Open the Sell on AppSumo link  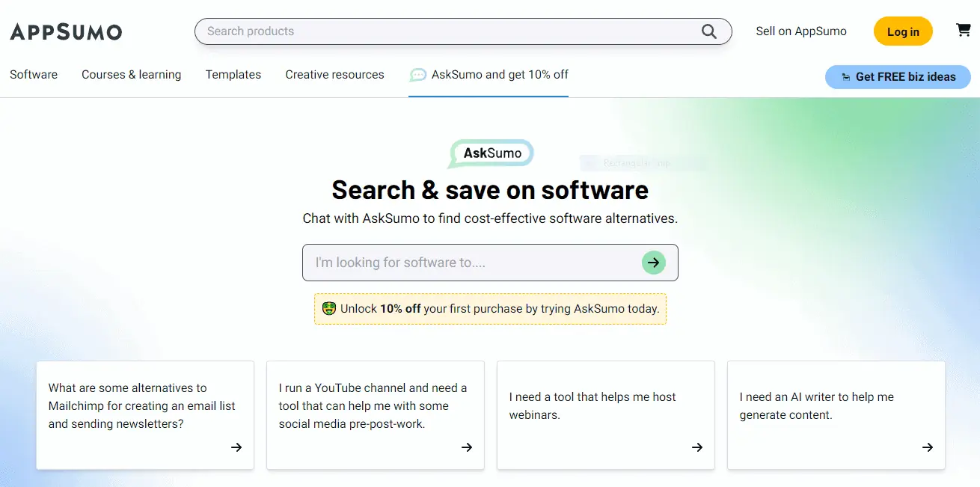[x=801, y=31]
